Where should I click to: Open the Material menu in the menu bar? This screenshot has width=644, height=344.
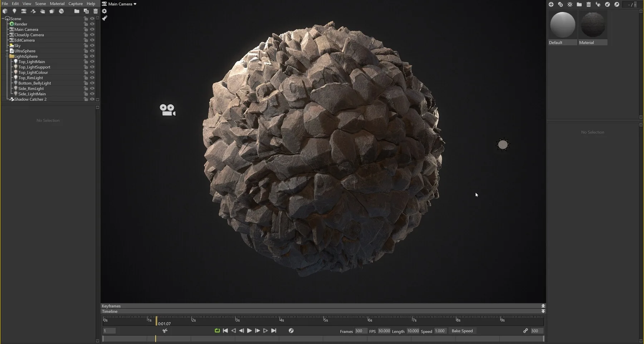click(x=57, y=3)
